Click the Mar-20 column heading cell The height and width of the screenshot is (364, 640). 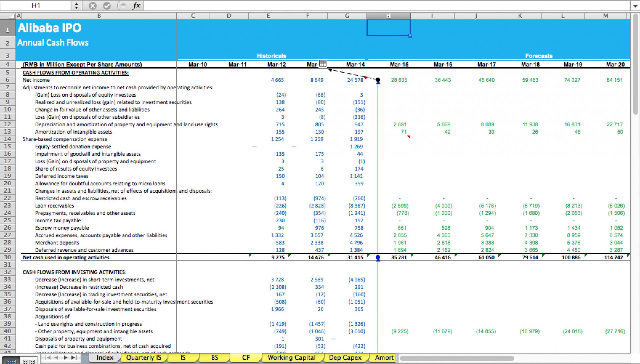[615, 64]
